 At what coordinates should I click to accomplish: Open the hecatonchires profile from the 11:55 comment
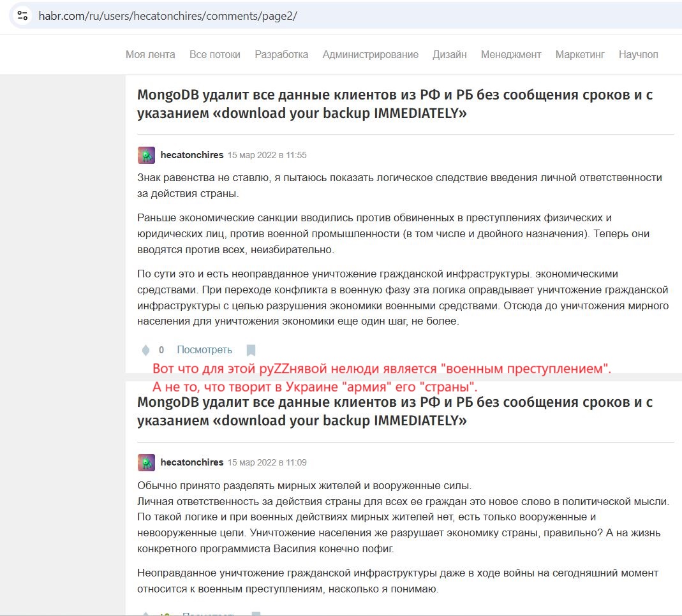coord(192,155)
